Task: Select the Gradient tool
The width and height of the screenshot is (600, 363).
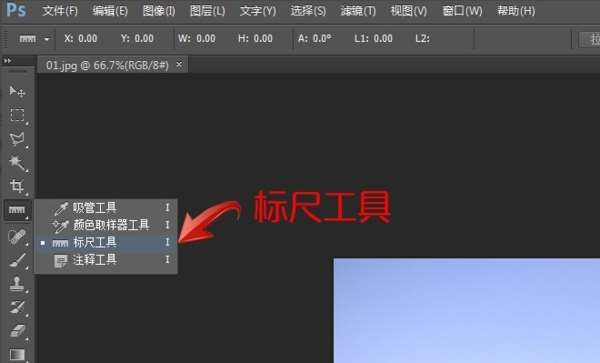Action: coord(17,354)
